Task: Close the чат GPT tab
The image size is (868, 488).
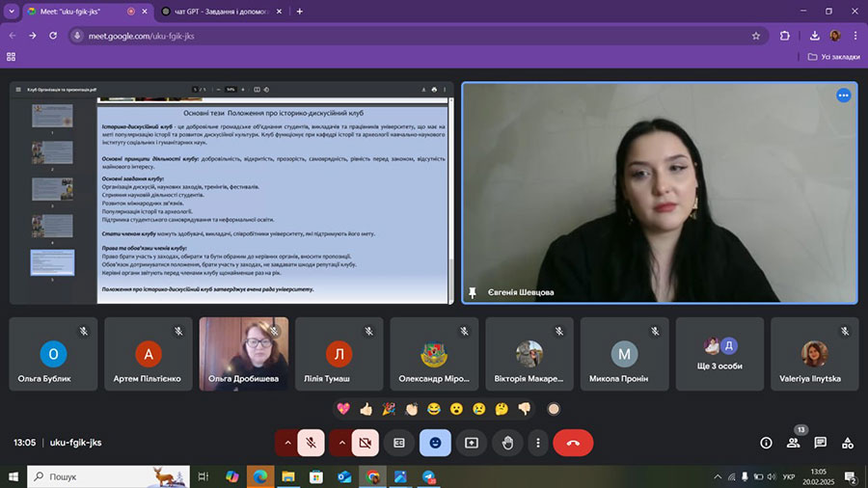Action: [x=279, y=11]
